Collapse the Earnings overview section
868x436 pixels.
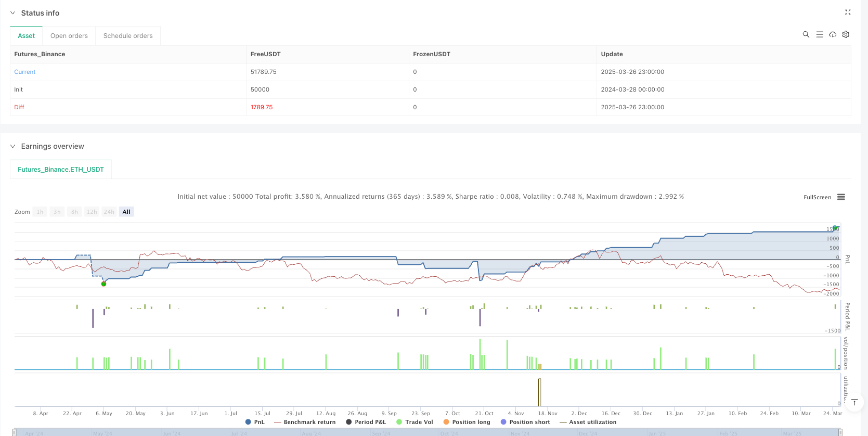tap(13, 146)
